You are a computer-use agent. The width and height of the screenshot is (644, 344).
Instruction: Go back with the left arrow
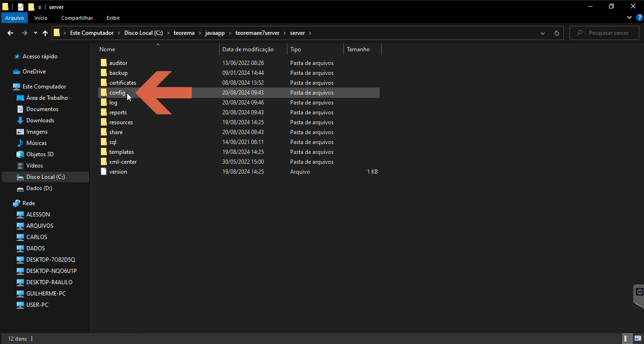[10, 33]
